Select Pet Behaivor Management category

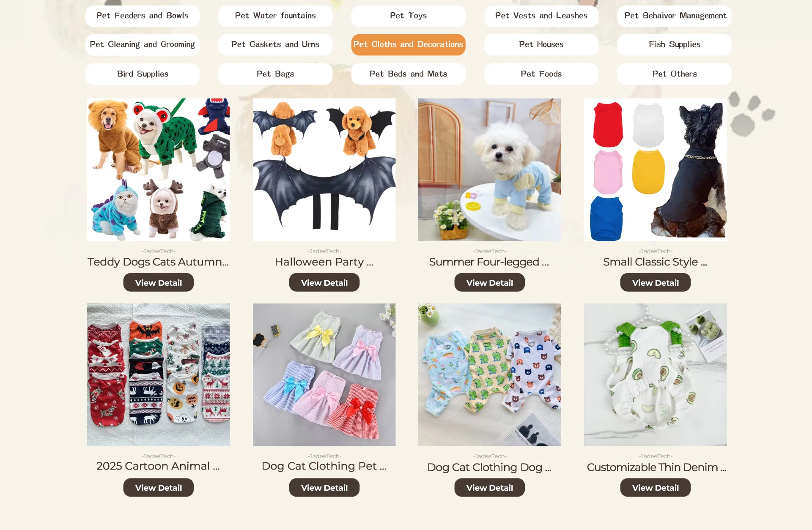tap(674, 16)
